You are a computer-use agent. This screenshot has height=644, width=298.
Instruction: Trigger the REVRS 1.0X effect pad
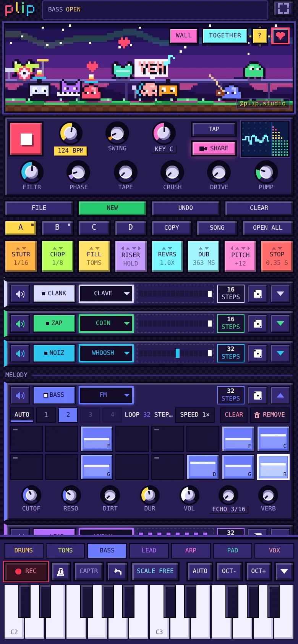[167, 256]
